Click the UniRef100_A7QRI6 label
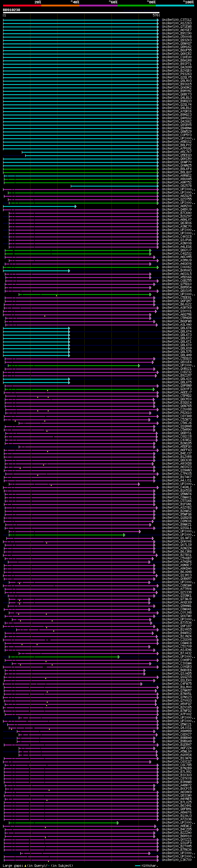Screen dimensions: 197x868 pos(177,111)
